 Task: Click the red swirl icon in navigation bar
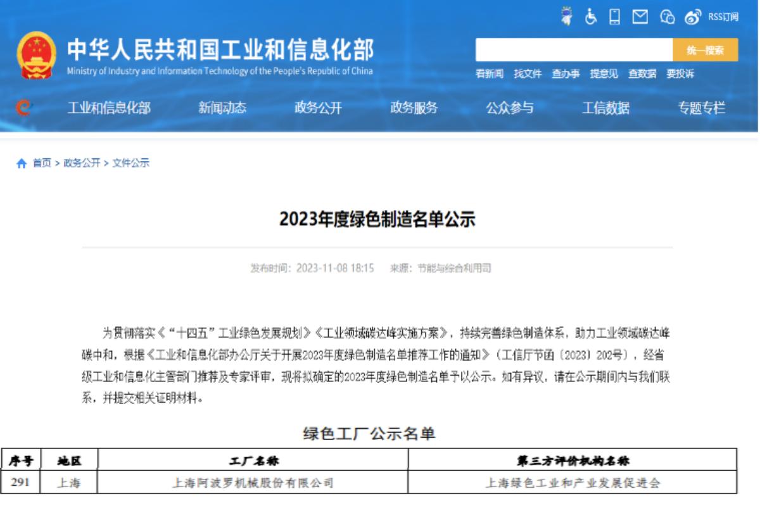tap(23, 108)
